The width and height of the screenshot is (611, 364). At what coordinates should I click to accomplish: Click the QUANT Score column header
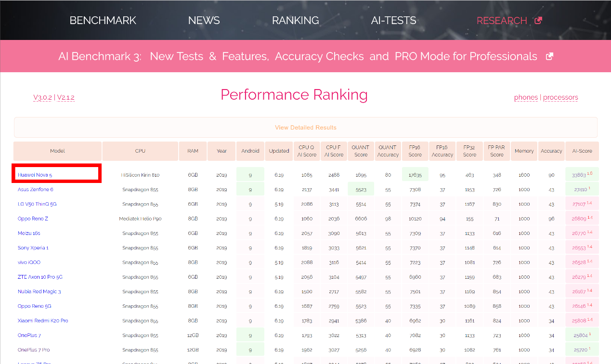point(361,151)
